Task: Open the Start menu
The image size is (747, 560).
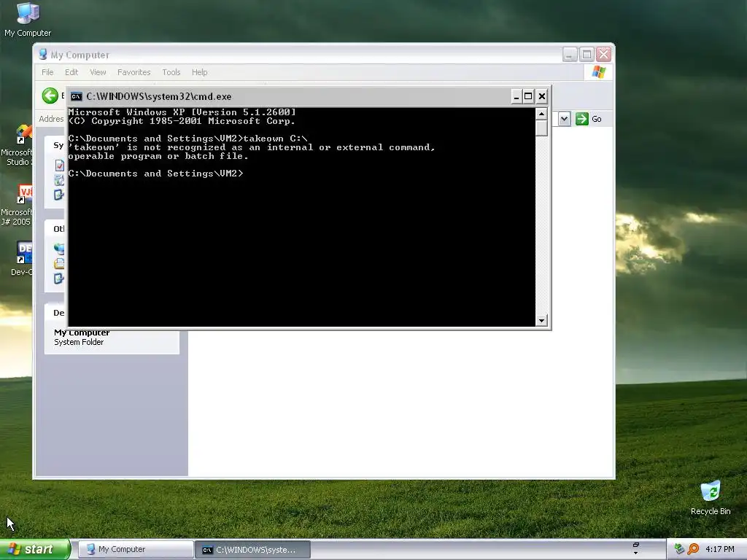Action: 35,550
